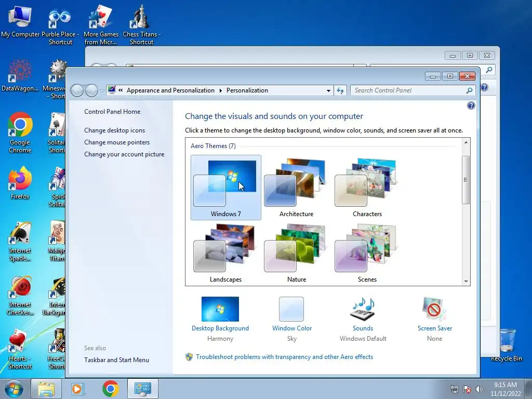
Task: Select the Chess Titans shortcut icon
Action: [141, 25]
